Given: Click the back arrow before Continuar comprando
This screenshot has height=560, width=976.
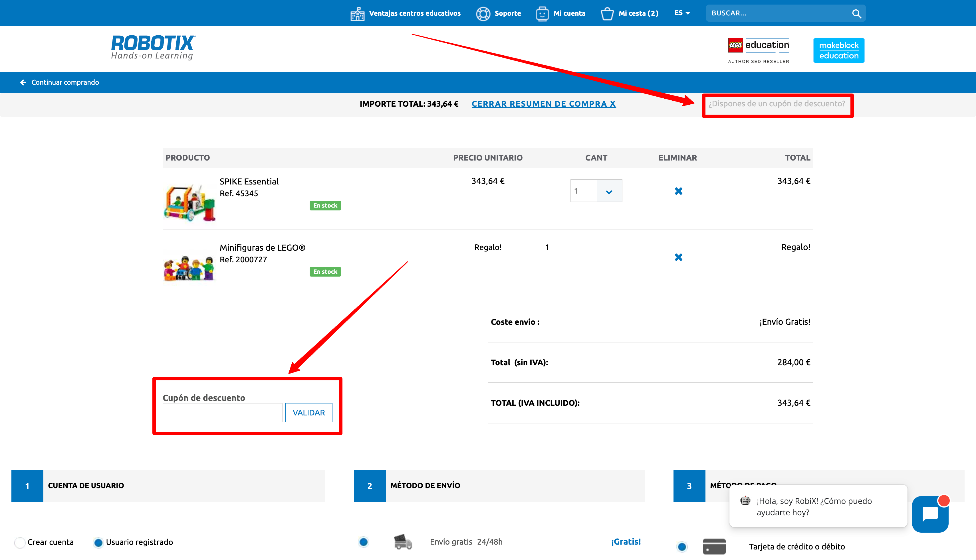Looking at the screenshot, I should click(x=23, y=82).
